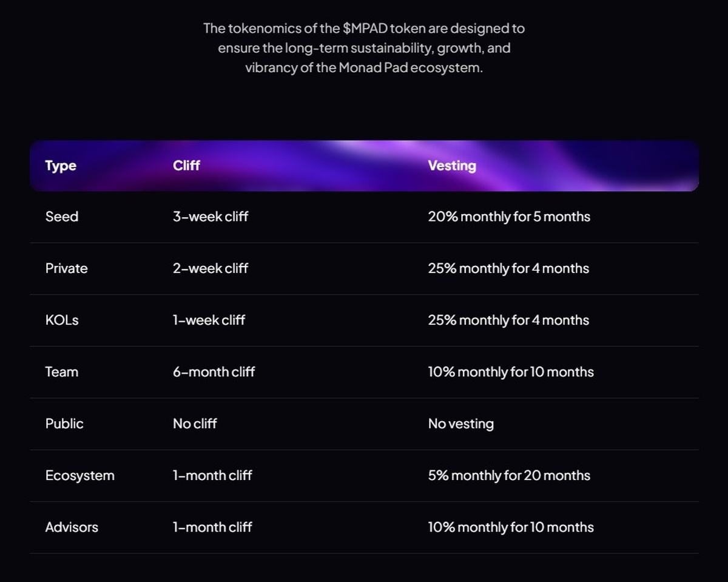Click the 5% monthly for 20 months cell
Viewport: 728px width, 582px height.
[x=509, y=475]
